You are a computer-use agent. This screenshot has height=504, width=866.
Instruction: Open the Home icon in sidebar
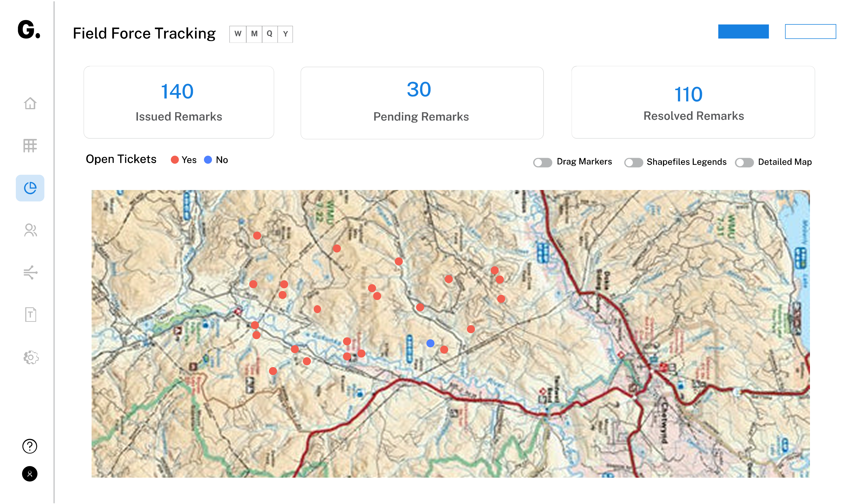coord(30,103)
